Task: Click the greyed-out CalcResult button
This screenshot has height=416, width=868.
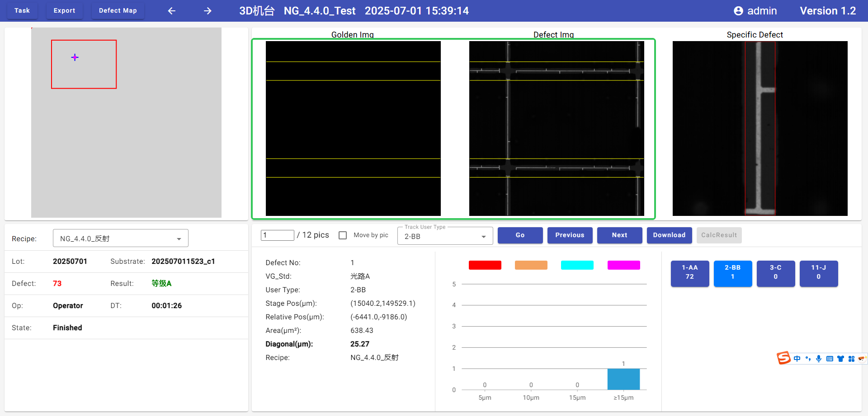Action: (719, 235)
